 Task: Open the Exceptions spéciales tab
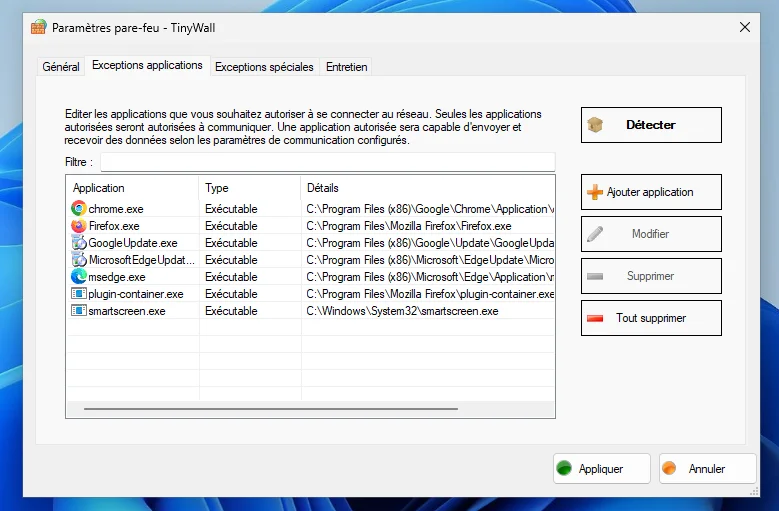(264, 67)
